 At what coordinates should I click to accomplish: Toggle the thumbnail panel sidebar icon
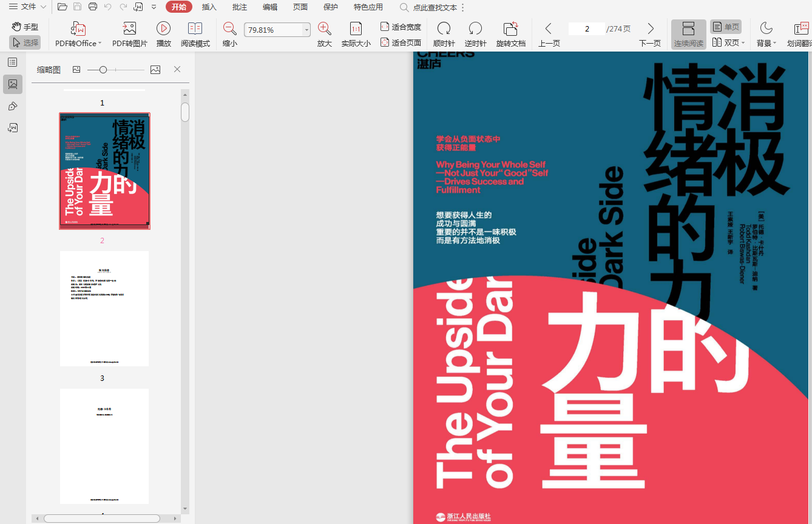(13, 84)
